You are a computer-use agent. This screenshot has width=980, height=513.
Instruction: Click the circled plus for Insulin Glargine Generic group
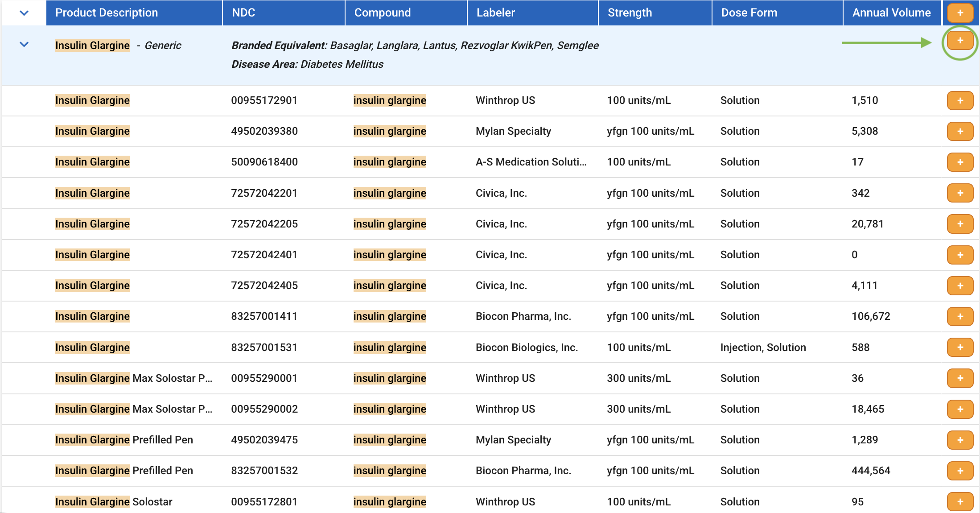(960, 41)
